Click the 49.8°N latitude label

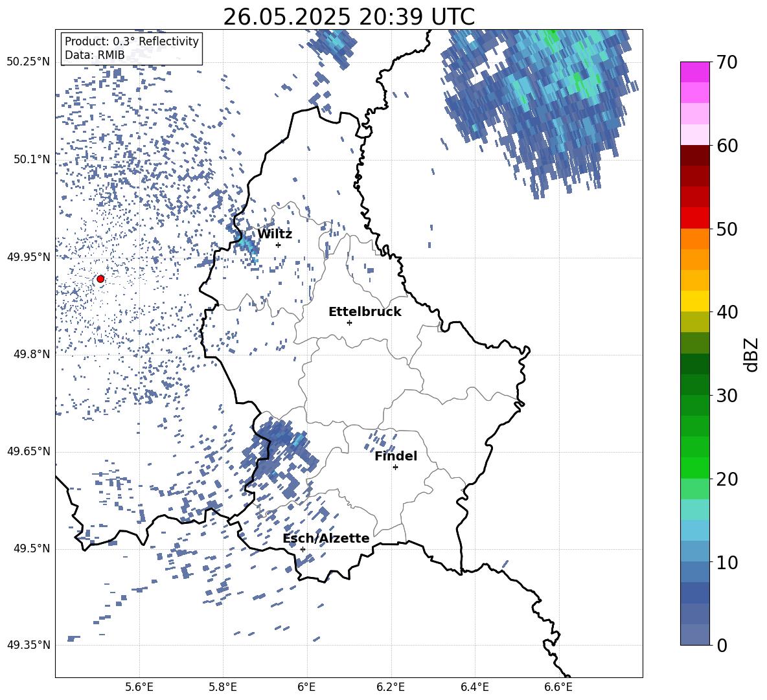(31, 354)
